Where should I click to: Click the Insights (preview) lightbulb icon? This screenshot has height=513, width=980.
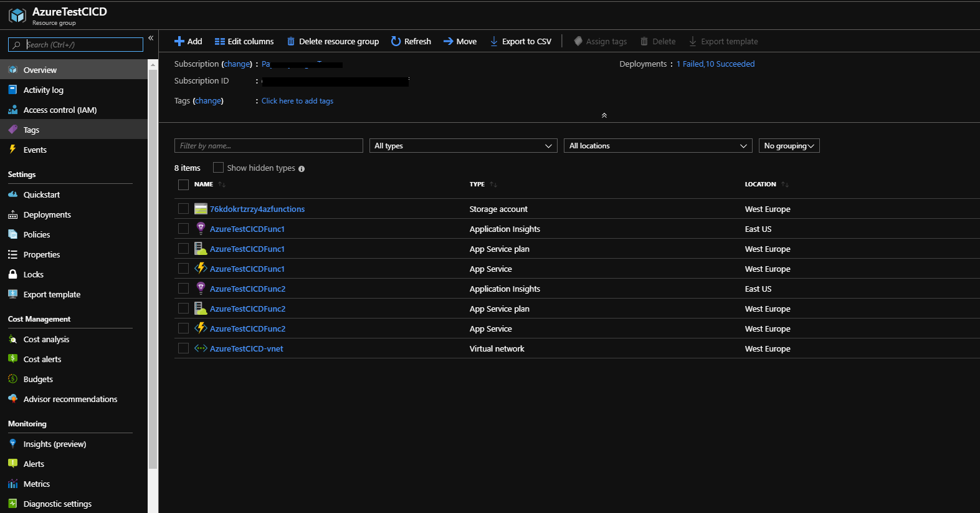click(12, 444)
